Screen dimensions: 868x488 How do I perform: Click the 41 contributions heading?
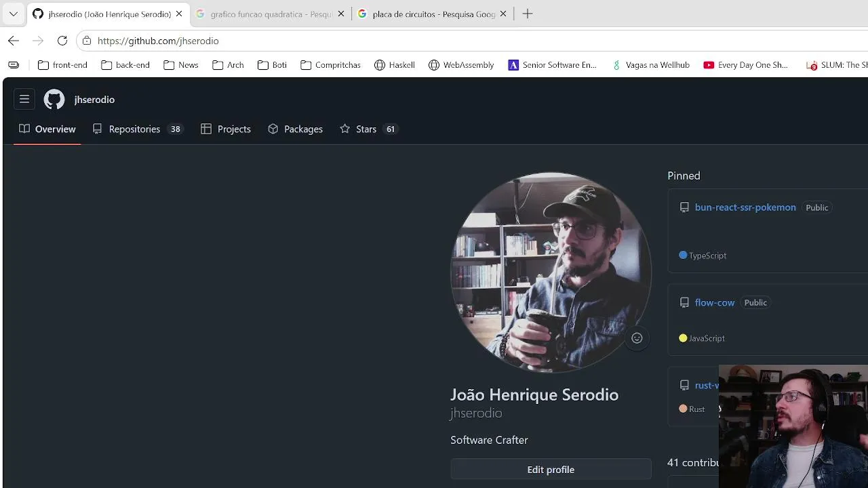[692, 462]
